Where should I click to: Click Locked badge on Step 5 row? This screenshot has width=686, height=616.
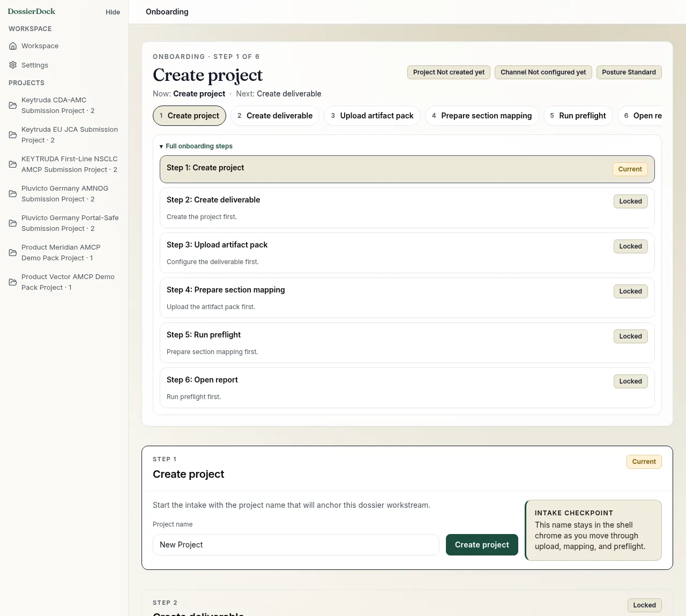[x=630, y=336]
